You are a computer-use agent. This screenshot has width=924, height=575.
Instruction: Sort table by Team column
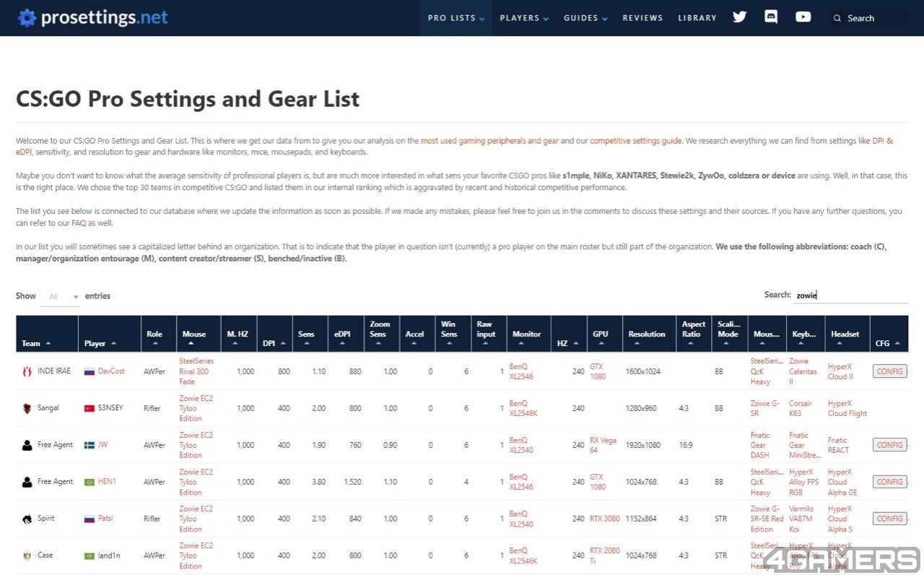pyautogui.click(x=47, y=334)
